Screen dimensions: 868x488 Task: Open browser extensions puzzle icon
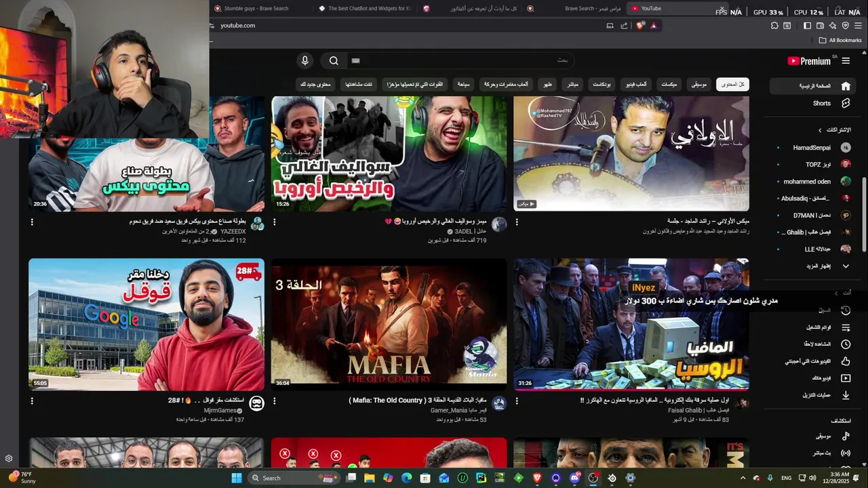(774, 26)
